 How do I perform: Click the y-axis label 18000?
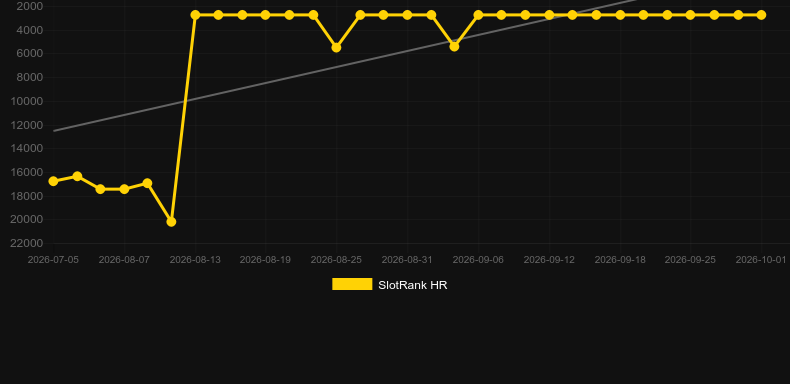tap(27, 196)
